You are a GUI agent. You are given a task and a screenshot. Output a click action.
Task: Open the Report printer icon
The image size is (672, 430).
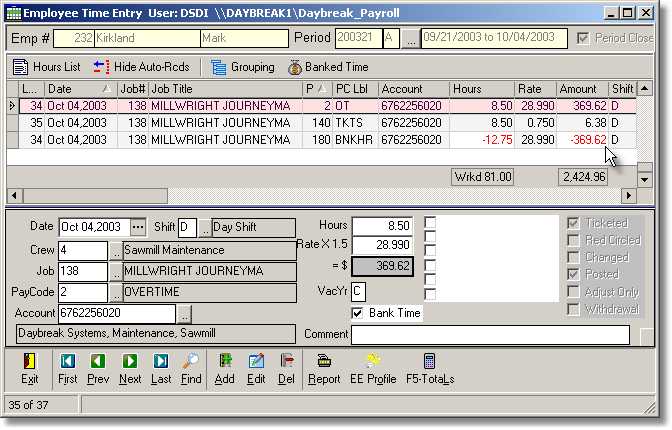[x=324, y=361]
